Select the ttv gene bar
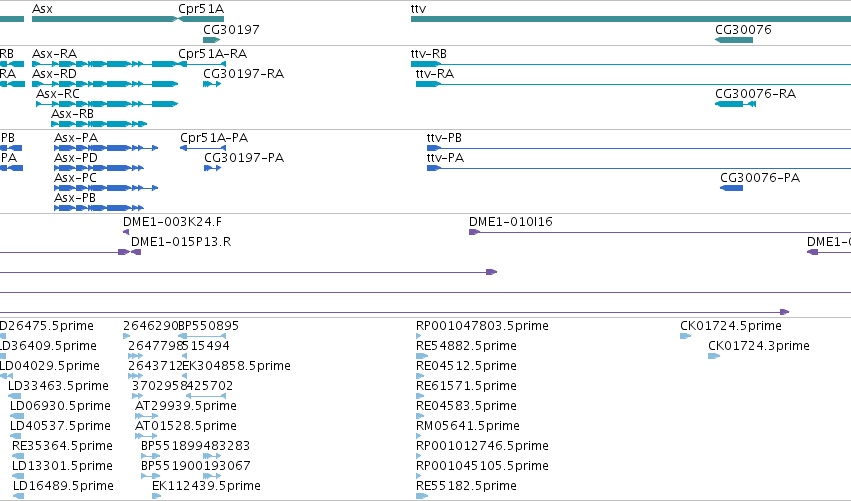 tap(631, 19)
